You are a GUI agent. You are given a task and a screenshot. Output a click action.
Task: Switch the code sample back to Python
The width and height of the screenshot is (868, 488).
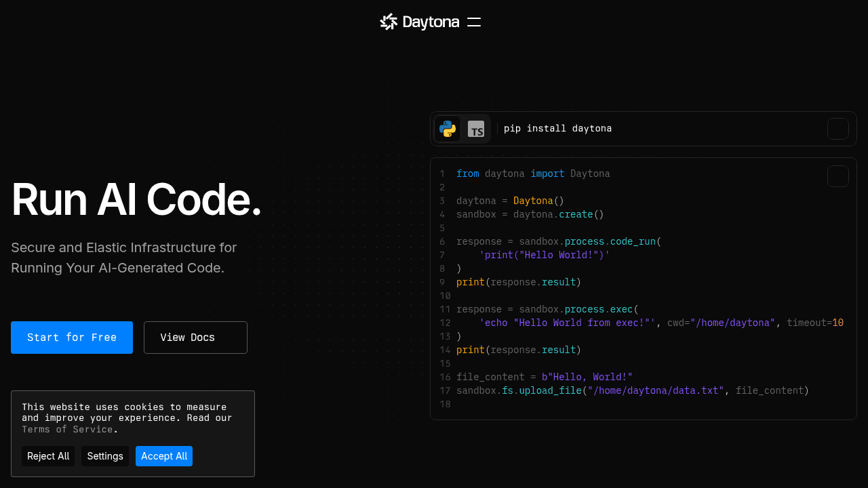pos(448,129)
